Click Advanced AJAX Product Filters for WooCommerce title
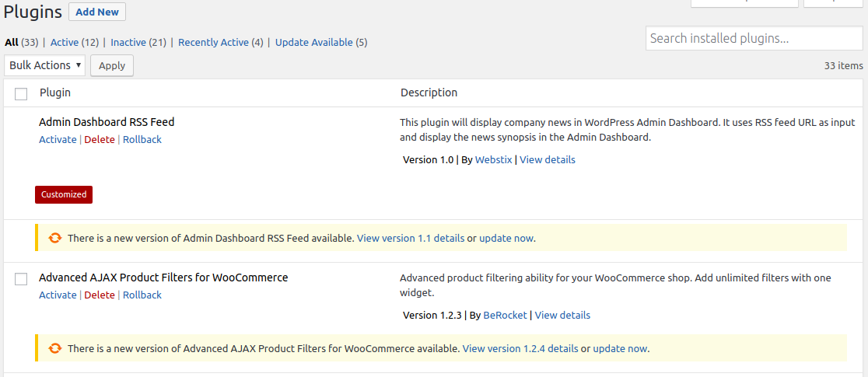The width and height of the screenshot is (868, 377). click(x=163, y=278)
